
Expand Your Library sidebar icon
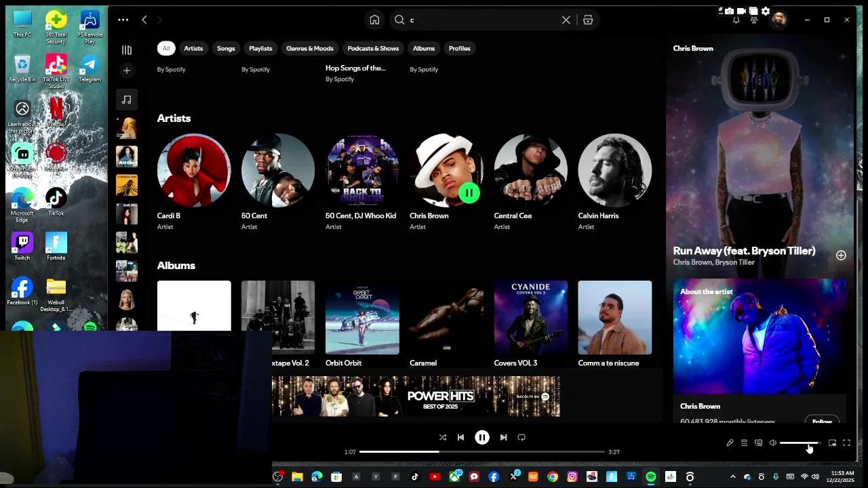[127, 49]
